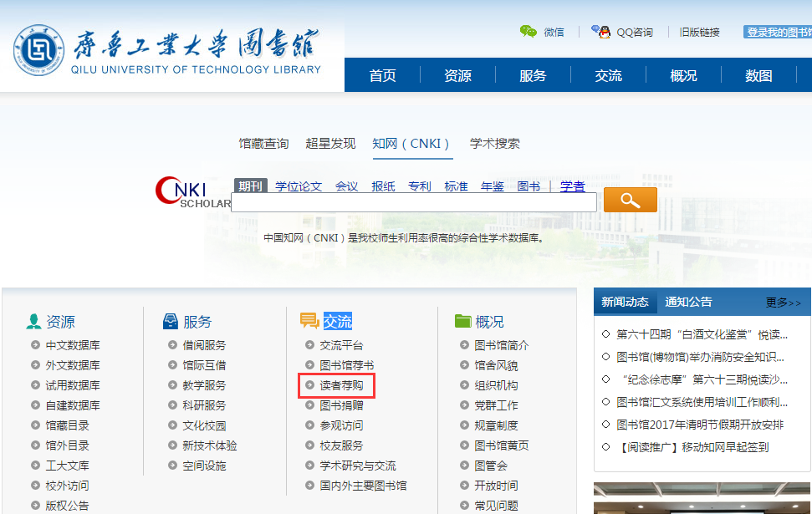This screenshot has height=514, width=812.
Task: Click the WeChat icon in header
Action: pos(528,32)
